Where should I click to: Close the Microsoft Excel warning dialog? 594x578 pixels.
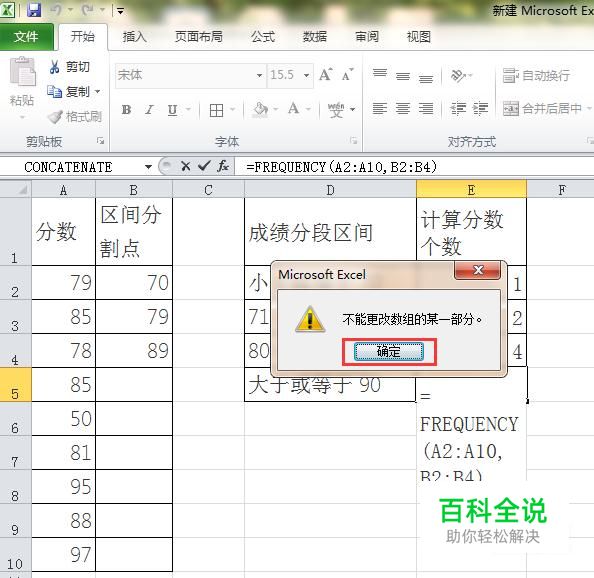[x=478, y=270]
